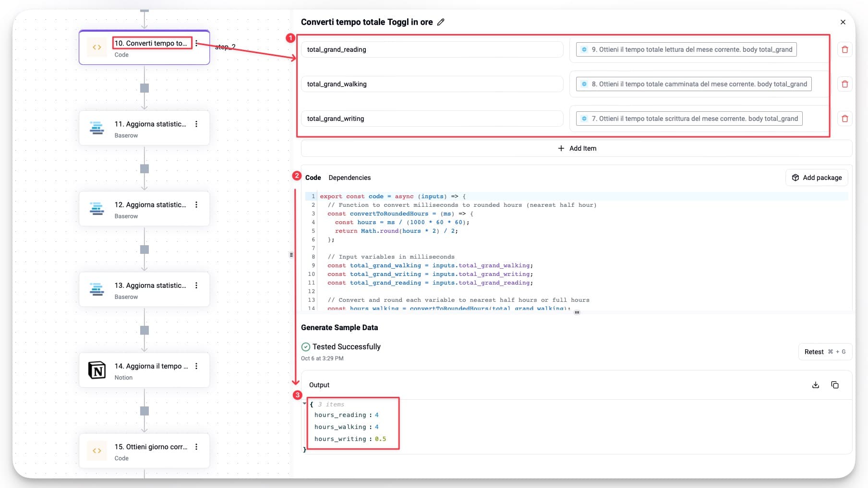The image size is (868, 488).
Task: Open options menu for step 12 Aggiorna statistic
Action: pos(196,204)
